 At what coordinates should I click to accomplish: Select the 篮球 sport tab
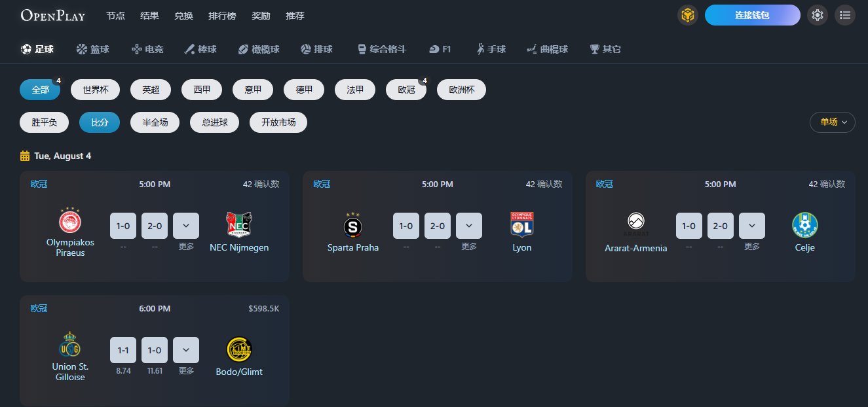click(93, 49)
